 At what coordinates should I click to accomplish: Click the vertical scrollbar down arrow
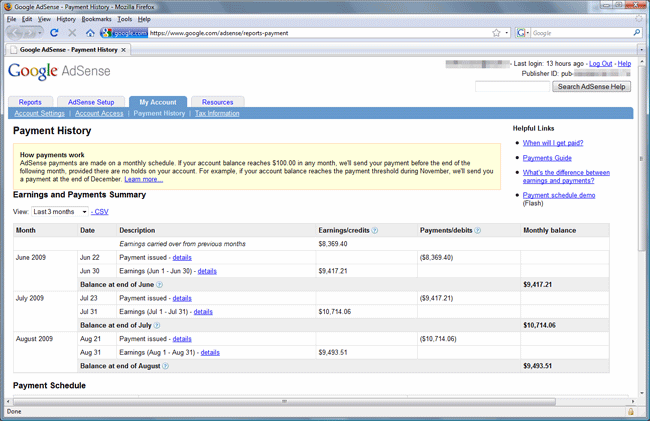coord(641,393)
